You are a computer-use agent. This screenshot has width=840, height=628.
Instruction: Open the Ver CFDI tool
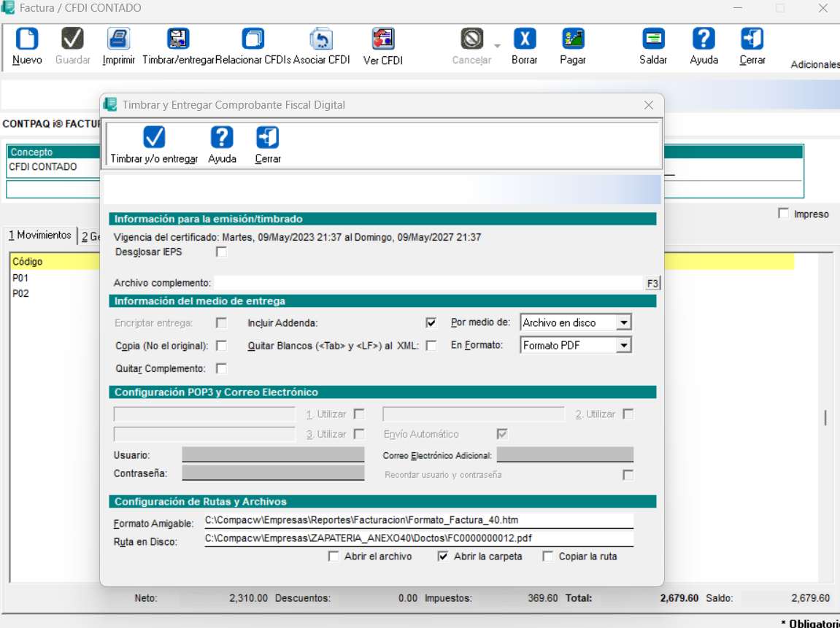click(382, 39)
